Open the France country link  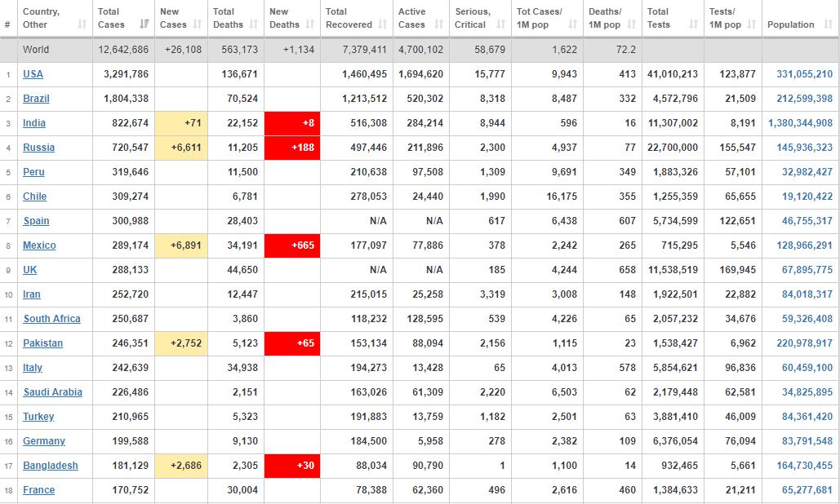click(x=38, y=490)
